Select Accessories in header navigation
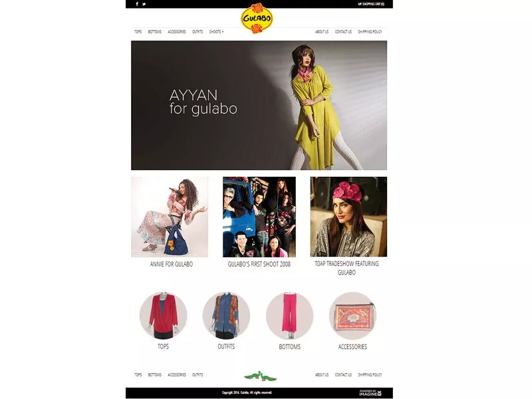Viewport: 532px width, 399px height. click(177, 31)
